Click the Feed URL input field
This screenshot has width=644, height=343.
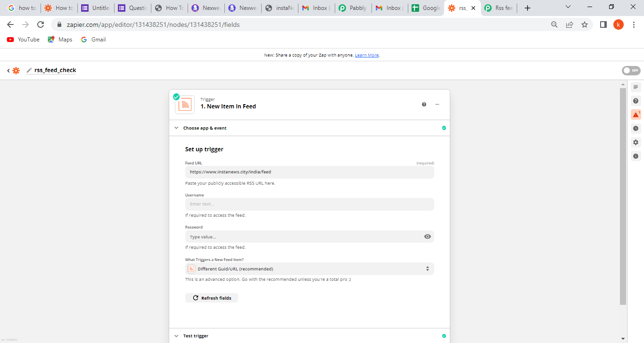click(309, 172)
